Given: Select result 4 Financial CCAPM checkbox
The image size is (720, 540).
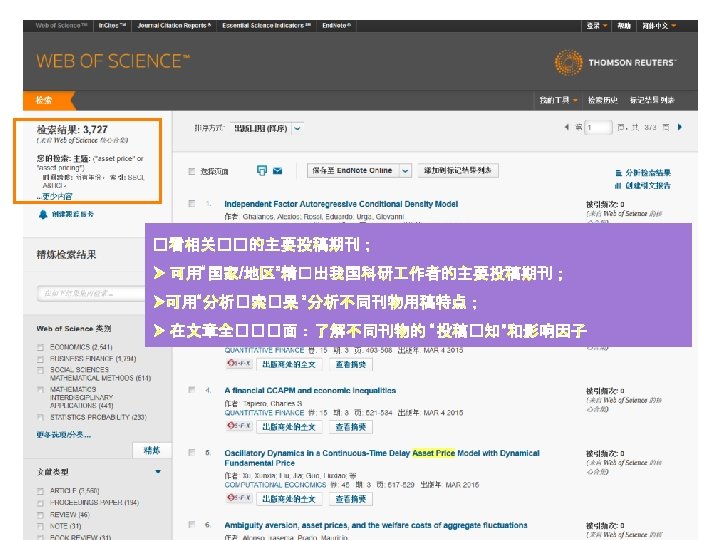Looking at the screenshot, I should (x=192, y=390).
